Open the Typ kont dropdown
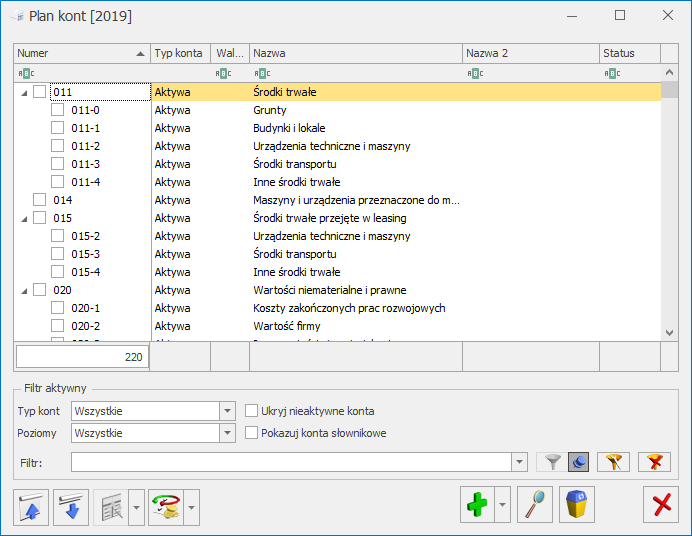This screenshot has width=692, height=536. coord(227,411)
